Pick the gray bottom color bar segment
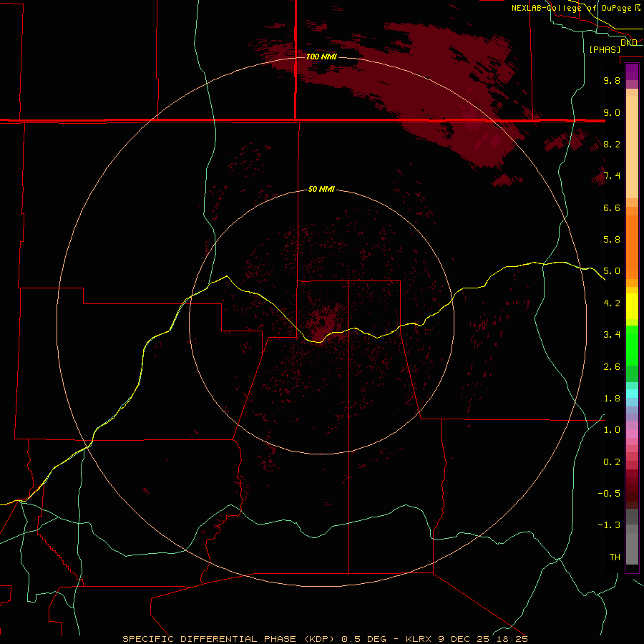The width and height of the screenshot is (644, 644). click(x=632, y=548)
